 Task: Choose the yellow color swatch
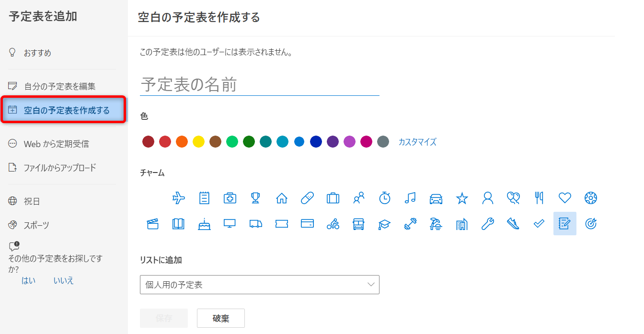click(198, 142)
